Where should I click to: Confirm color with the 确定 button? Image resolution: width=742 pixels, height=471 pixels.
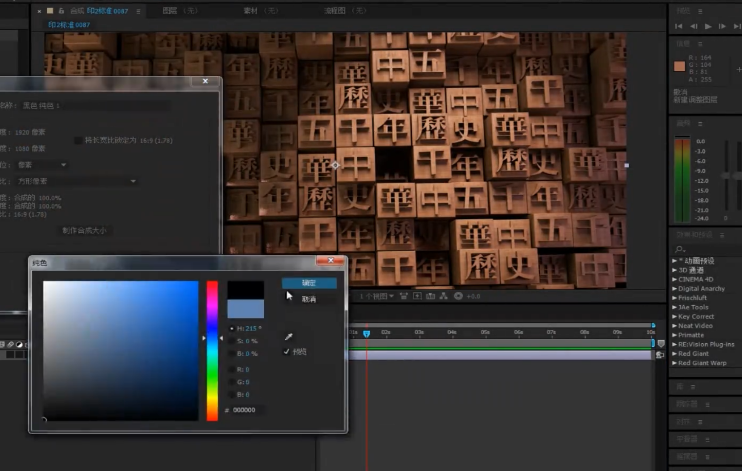click(309, 284)
